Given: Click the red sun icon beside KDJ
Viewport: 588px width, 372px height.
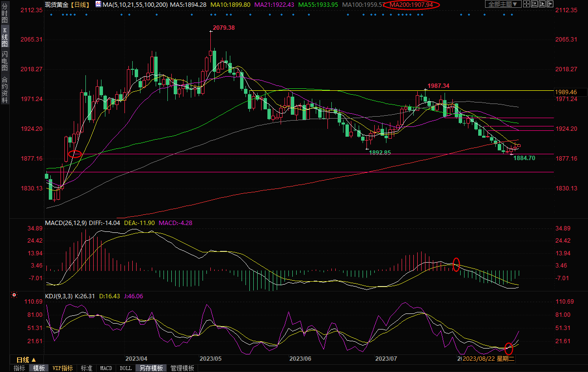Looking at the screenshot, I should point(14,295).
